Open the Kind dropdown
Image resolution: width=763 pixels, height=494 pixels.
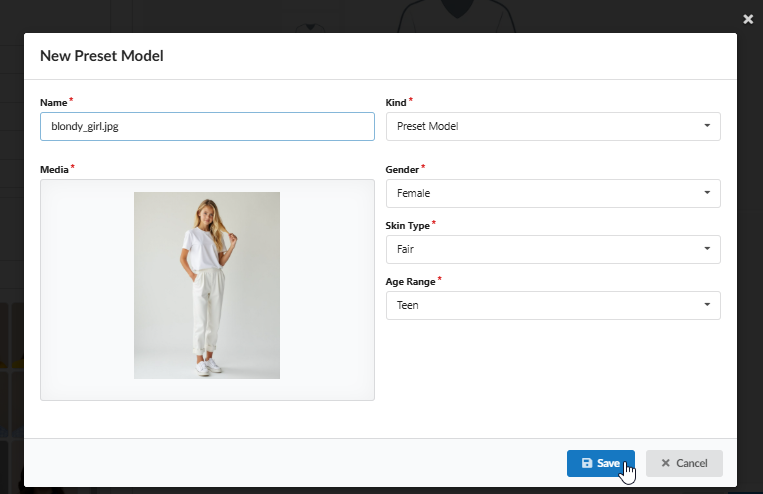[553, 127]
